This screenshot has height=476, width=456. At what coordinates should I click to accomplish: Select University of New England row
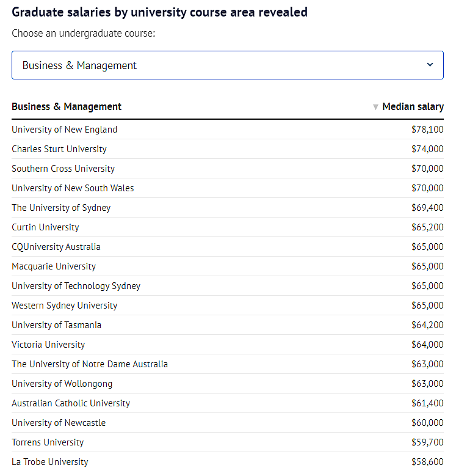[x=228, y=130]
